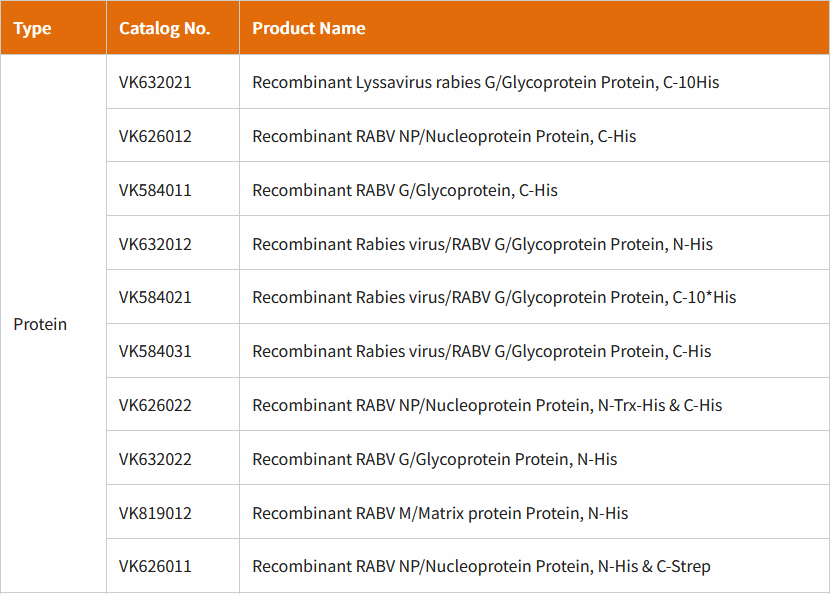Click catalog number VK632012
The width and height of the screenshot is (832, 594).
pyautogui.click(x=155, y=244)
